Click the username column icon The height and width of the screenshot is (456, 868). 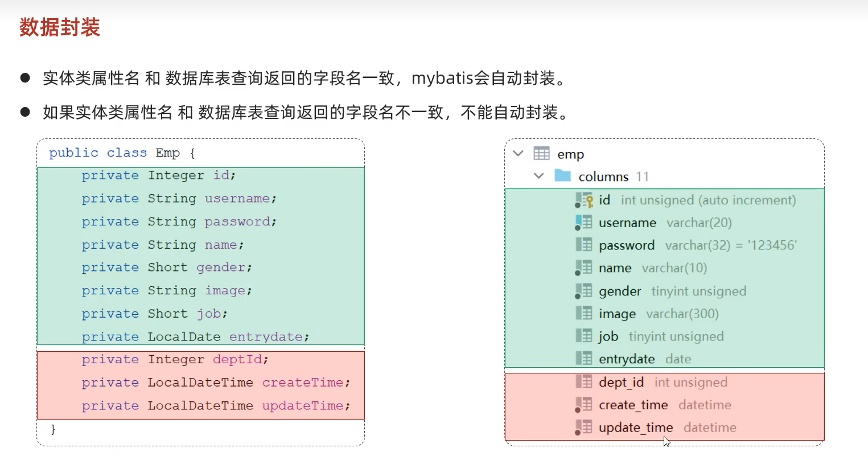coord(584,223)
